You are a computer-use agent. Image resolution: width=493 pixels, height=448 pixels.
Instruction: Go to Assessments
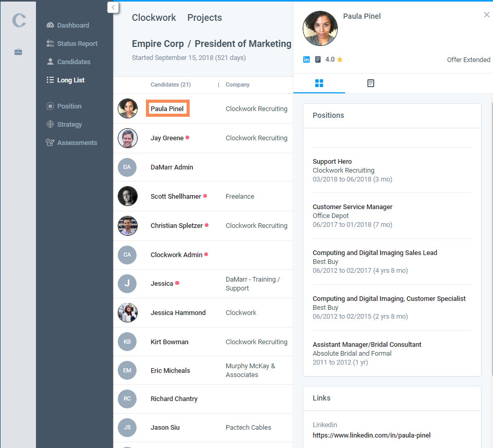pos(77,142)
